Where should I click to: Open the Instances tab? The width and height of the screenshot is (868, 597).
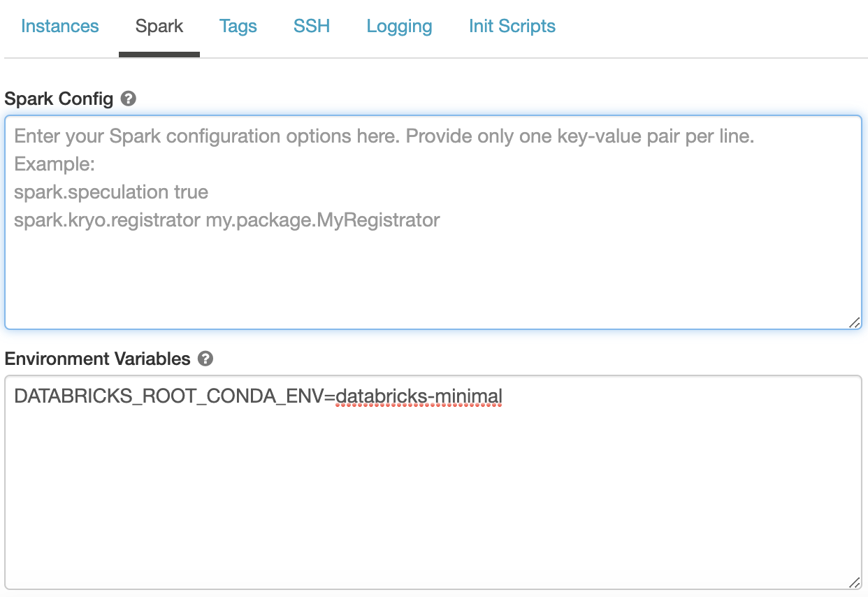tap(60, 27)
